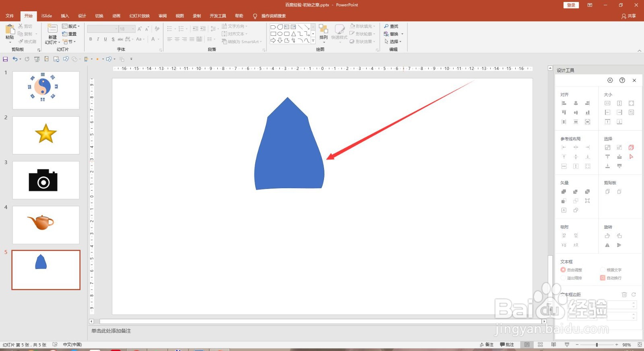Viewport: 644px width, 351px height.
Task: Select the 自由调整 text box option
Action: [x=572, y=270]
